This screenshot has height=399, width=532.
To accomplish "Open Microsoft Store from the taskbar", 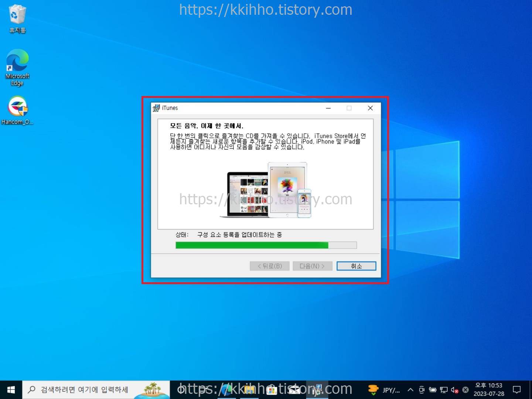I will coord(272,390).
